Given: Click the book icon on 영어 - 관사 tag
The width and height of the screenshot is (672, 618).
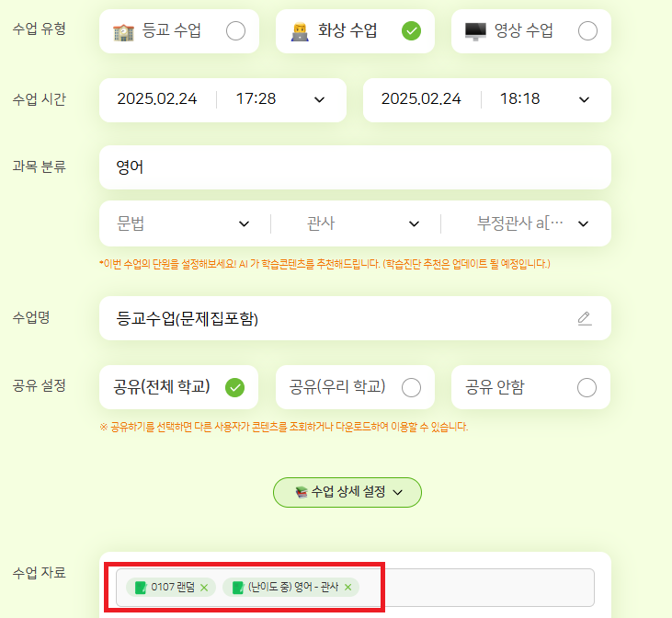Looking at the screenshot, I should click(238, 587).
